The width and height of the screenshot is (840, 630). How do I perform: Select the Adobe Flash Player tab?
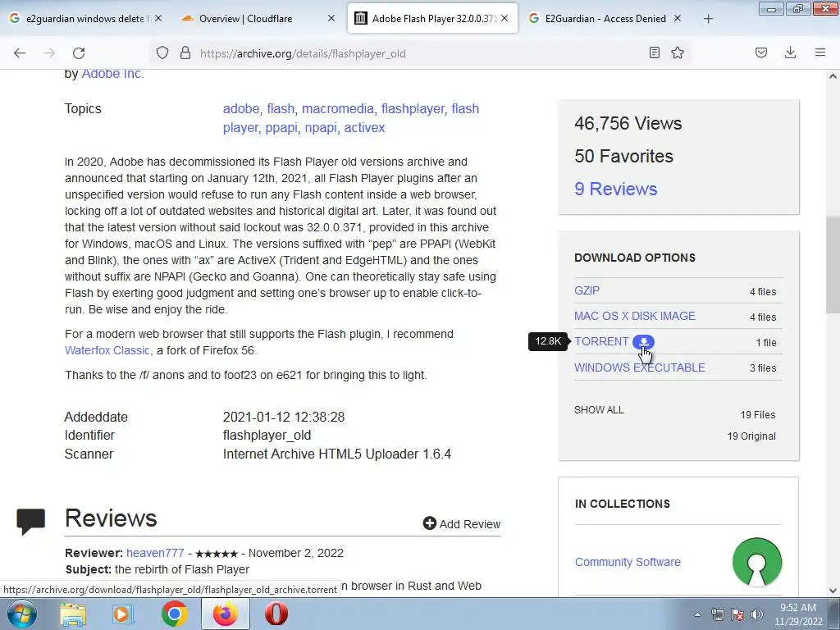(433, 18)
